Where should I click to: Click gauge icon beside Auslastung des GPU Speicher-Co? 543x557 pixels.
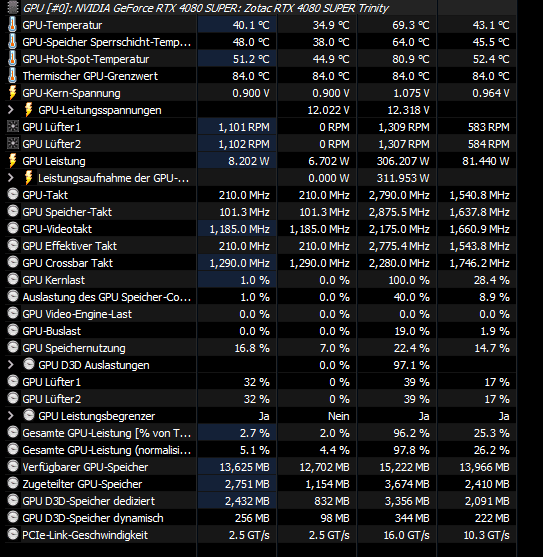13,296
